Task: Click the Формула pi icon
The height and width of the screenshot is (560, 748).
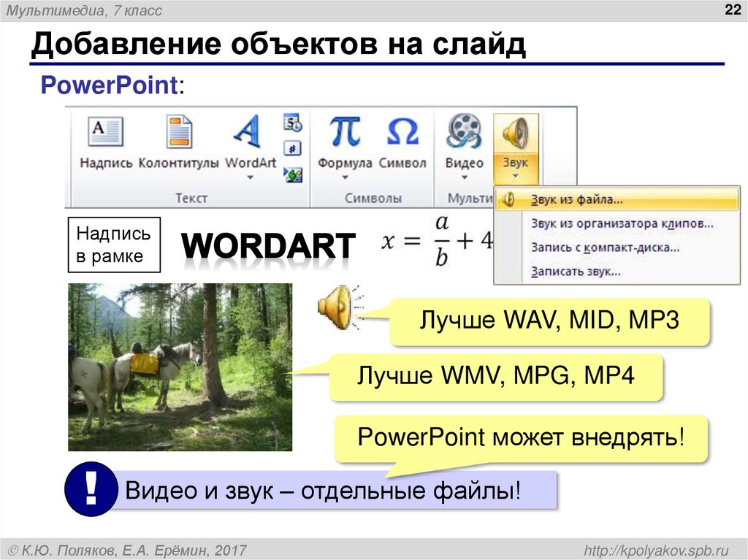Action: [x=345, y=131]
